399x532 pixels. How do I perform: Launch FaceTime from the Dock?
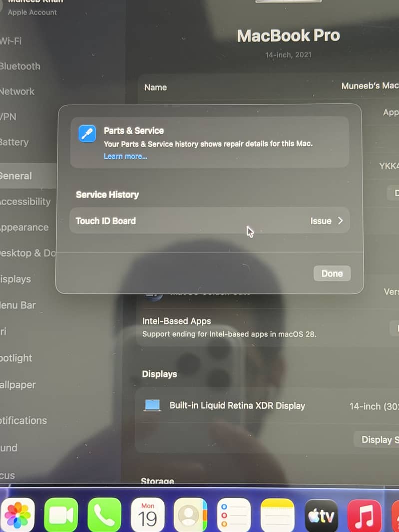pyautogui.click(x=61, y=516)
